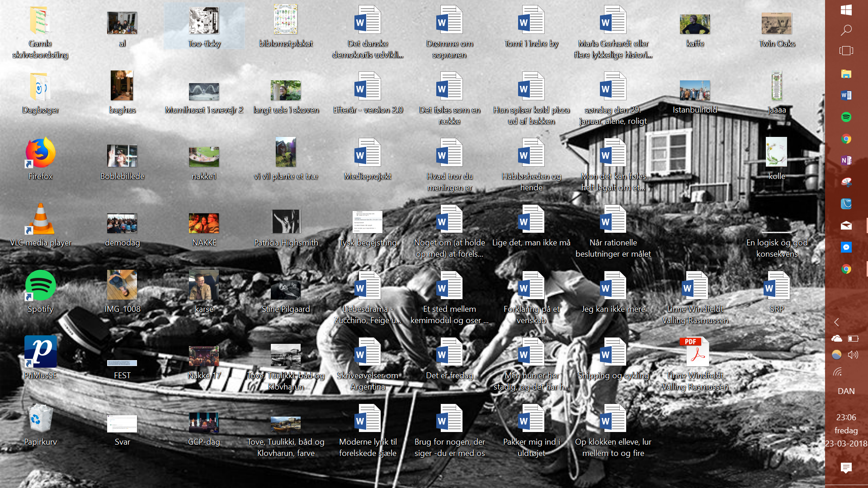Click the taskbar search magnifier icon
The height and width of the screenshot is (488, 868).
pos(846,30)
